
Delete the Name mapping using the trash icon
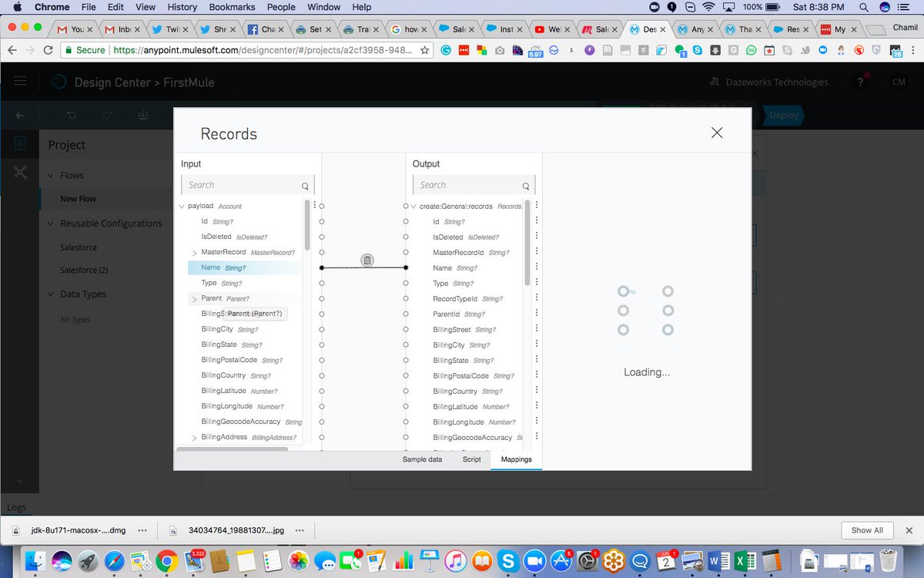click(x=367, y=260)
